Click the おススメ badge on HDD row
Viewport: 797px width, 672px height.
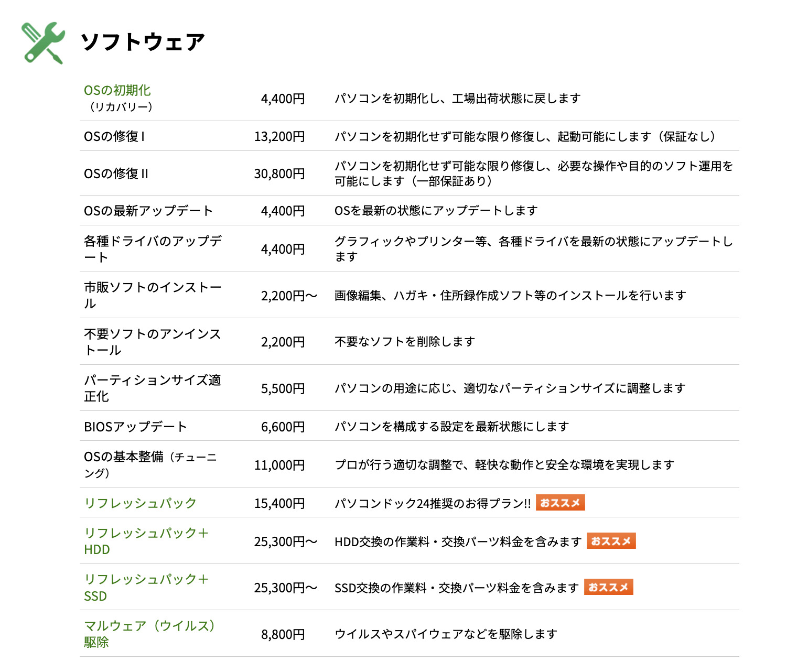coord(611,541)
